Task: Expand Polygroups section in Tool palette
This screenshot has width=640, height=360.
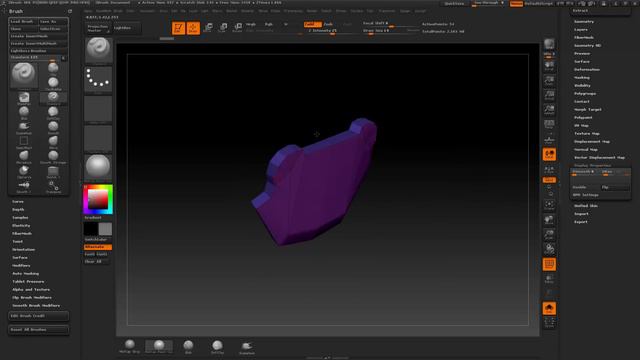Action: pos(585,93)
